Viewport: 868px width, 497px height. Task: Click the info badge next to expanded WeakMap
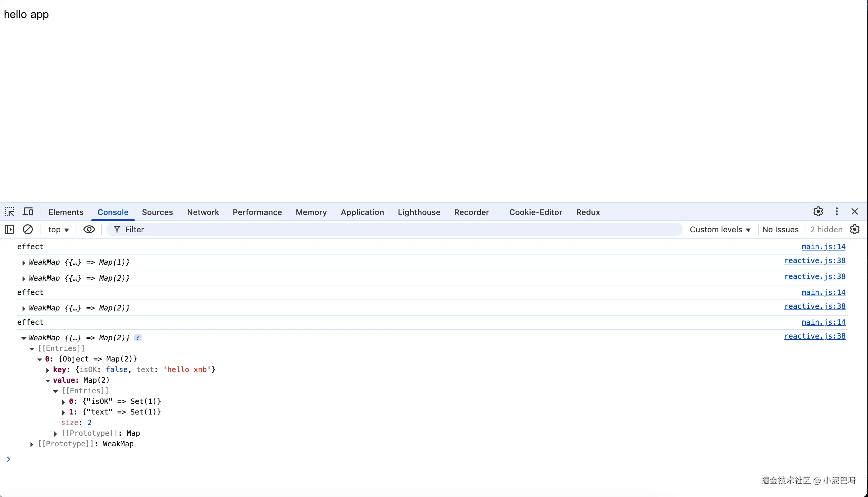pyautogui.click(x=138, y=338)
